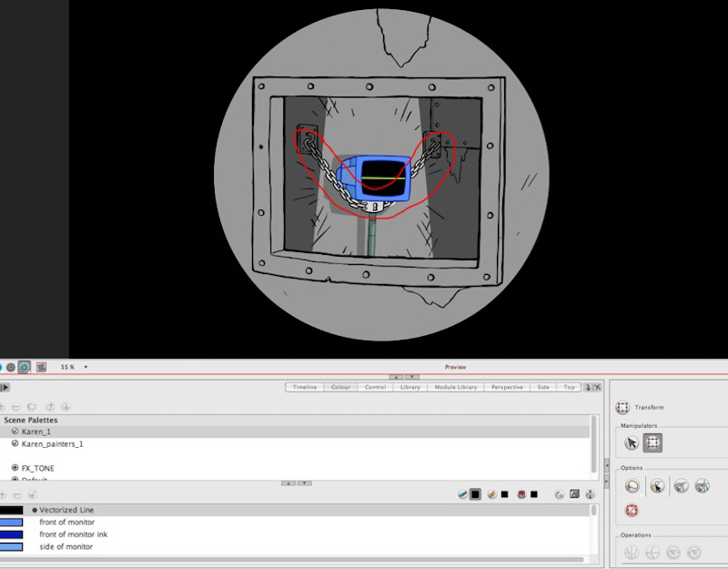Click the faded icon right of the colour minus button
The width and height of the screenshot is (728, 569).
33,494
